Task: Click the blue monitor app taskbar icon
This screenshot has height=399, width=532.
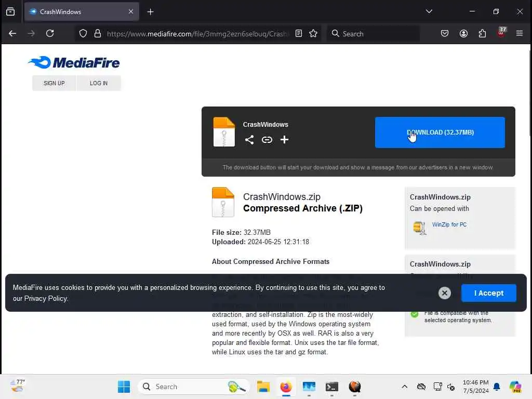Action: point(309,387)
